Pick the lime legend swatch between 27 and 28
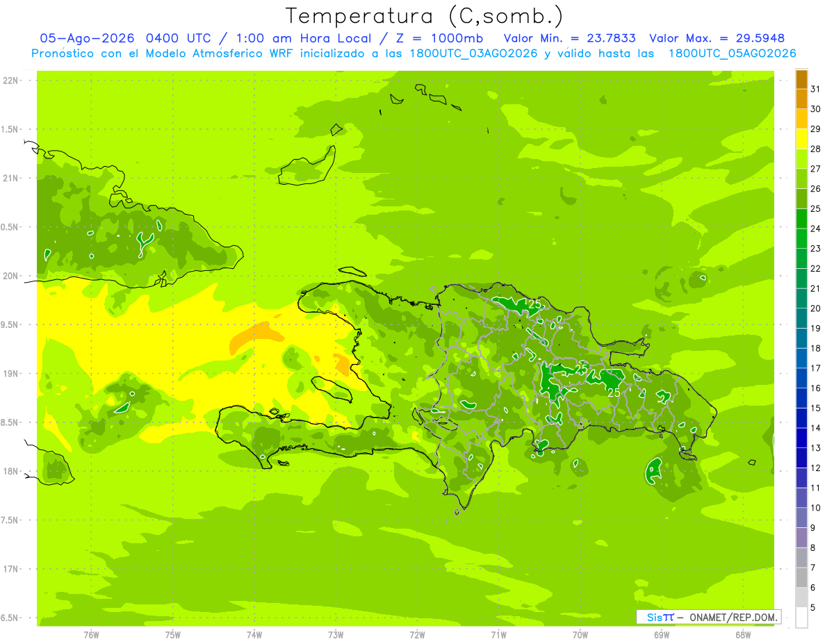 coord(801,158)
